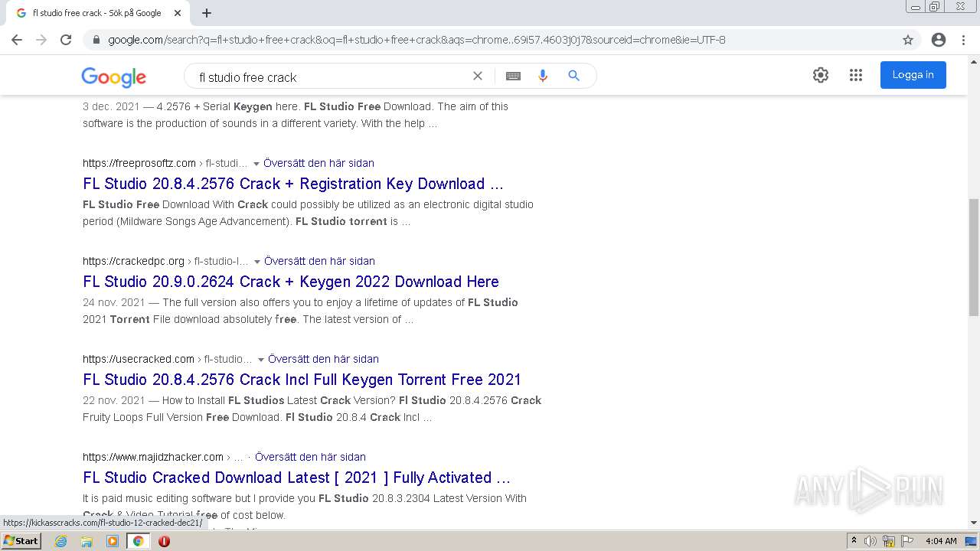Screen dimensions: 980x551
Task: Expand dropdown arrow next to freeprosoftz.com
Action: 256,164
